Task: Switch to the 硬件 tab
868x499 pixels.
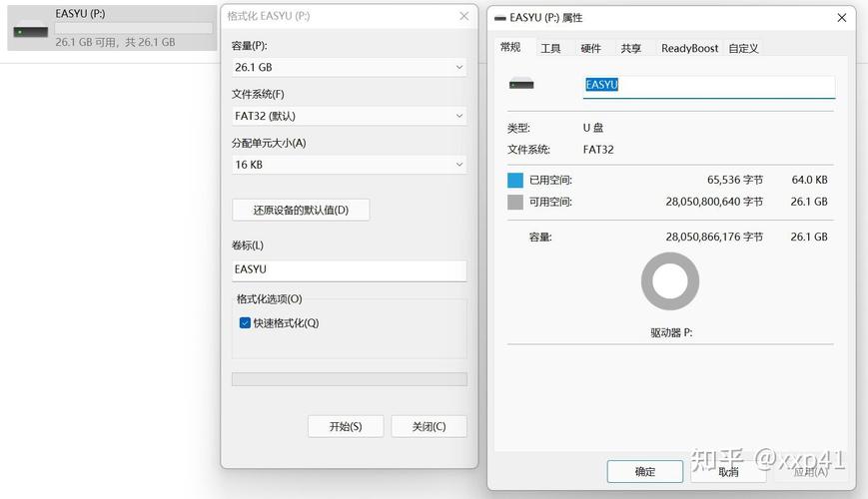Action: (590, 48)
